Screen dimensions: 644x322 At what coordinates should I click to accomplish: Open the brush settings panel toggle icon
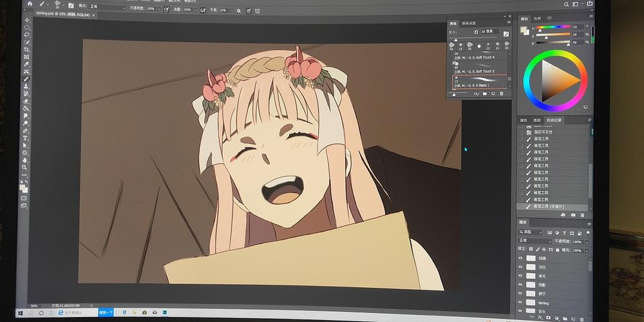[71, 6]
